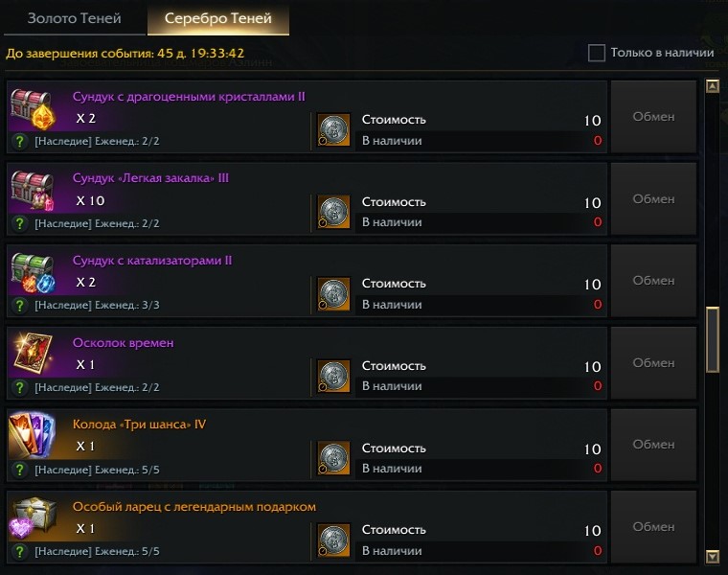Select the Серебро Теней tab
728x575 pixels.
point(217,18)
